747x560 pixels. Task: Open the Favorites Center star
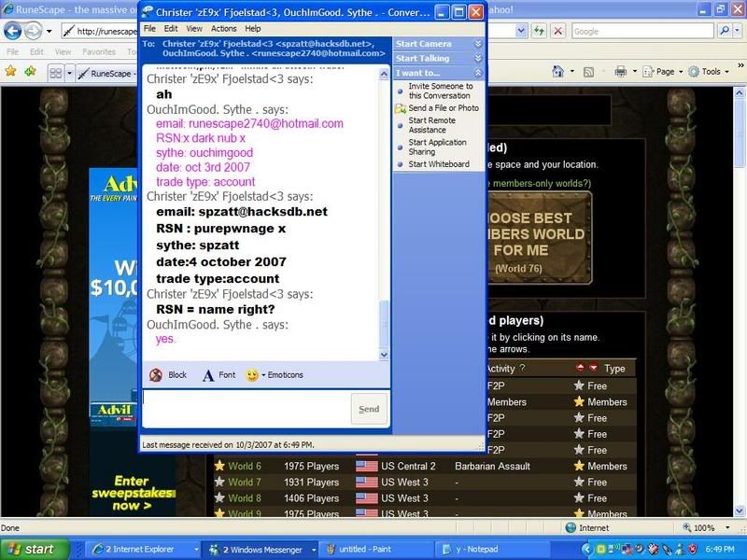(10, 72)
